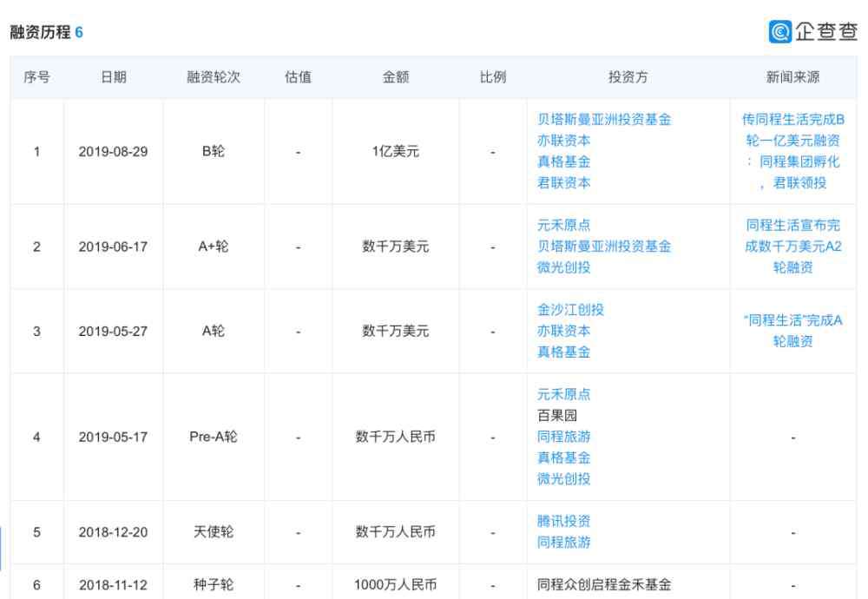Click the 企查查 logo icon
868x599 pixels.
[x=779, y=31]
